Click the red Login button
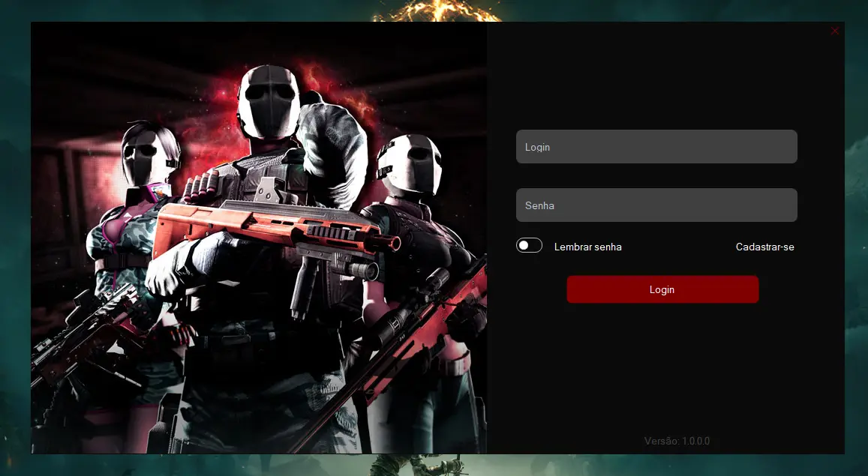The image size is (868, 476). (x=662, y=289)
